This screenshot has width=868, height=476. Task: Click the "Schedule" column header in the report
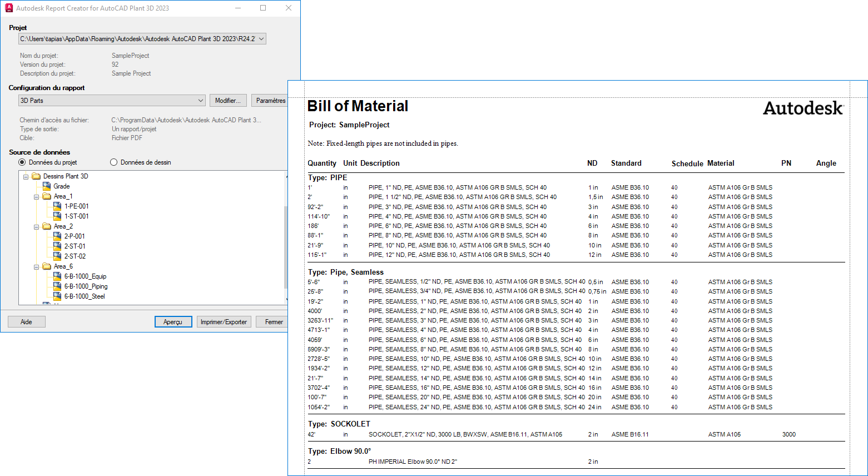tap(687, 163)
